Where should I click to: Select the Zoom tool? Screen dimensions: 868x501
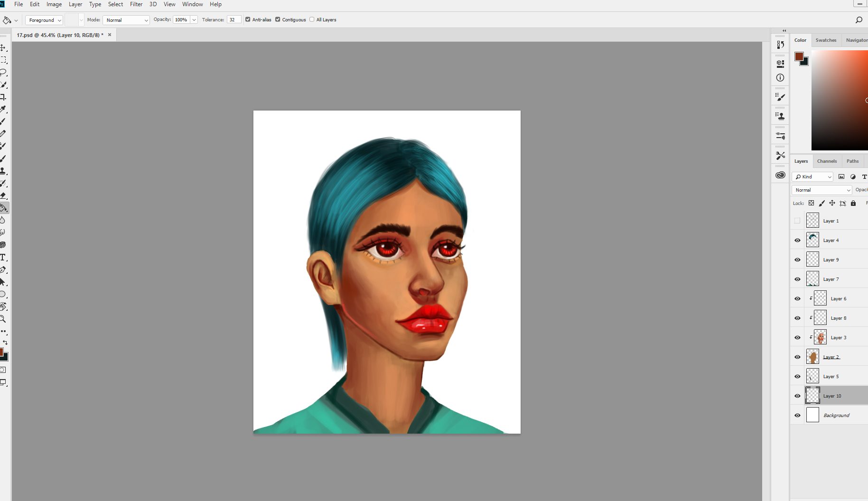pyautogui.click(x=3, y=319)
